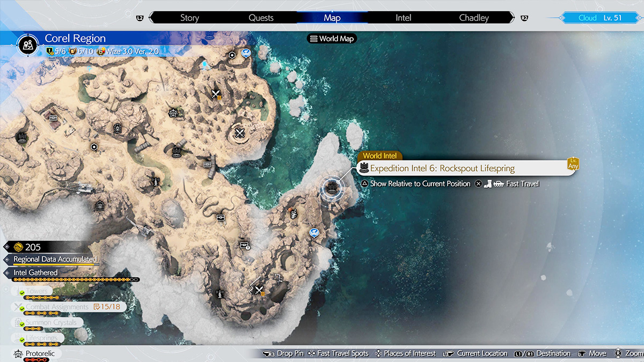Viewport: 644px width, 362px height.
Task: Click the Regional Data Accumulated progress bar
Action: point(54,265)
